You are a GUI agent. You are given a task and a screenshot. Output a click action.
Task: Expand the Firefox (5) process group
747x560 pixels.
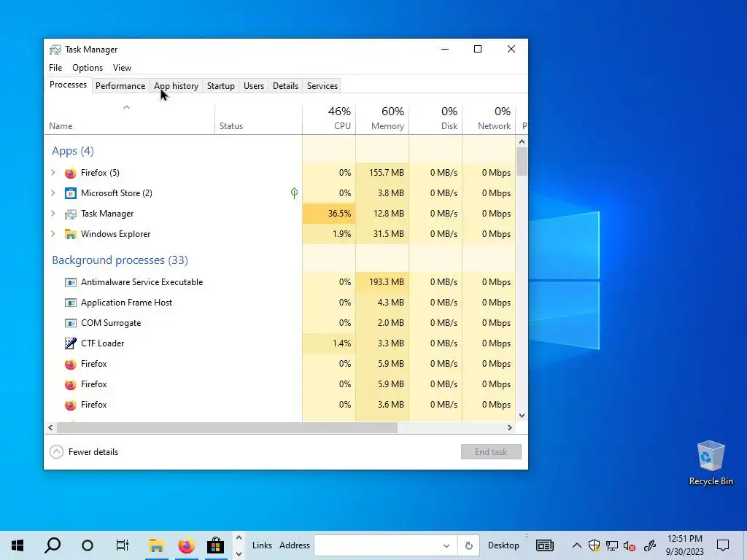coord(53,173)
